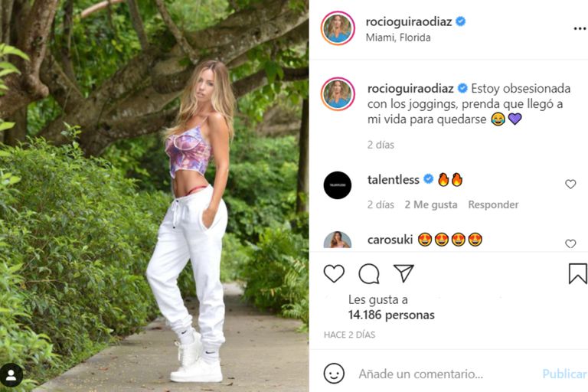Open comments with the speech bubble icon
Image resolution: width=588 pixels, height=392 pixels.
pyautogui.click(x=369, y=273)
